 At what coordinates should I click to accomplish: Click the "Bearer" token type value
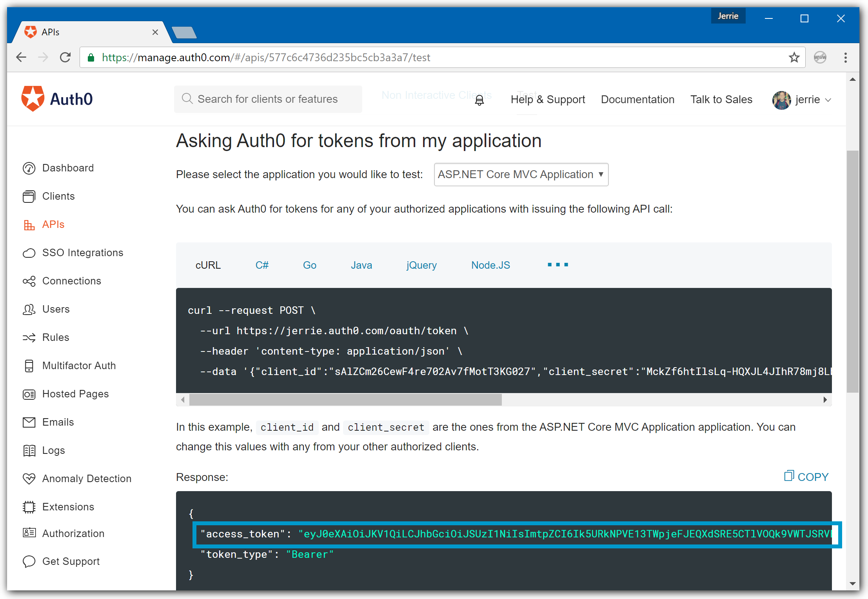pos(310,554)
